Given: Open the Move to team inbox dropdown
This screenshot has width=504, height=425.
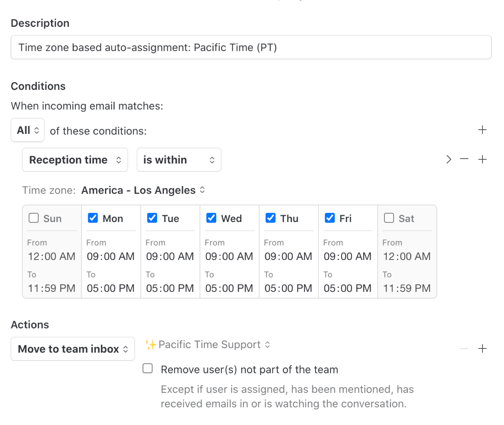Looking at the screenshot, I should 73,349.
